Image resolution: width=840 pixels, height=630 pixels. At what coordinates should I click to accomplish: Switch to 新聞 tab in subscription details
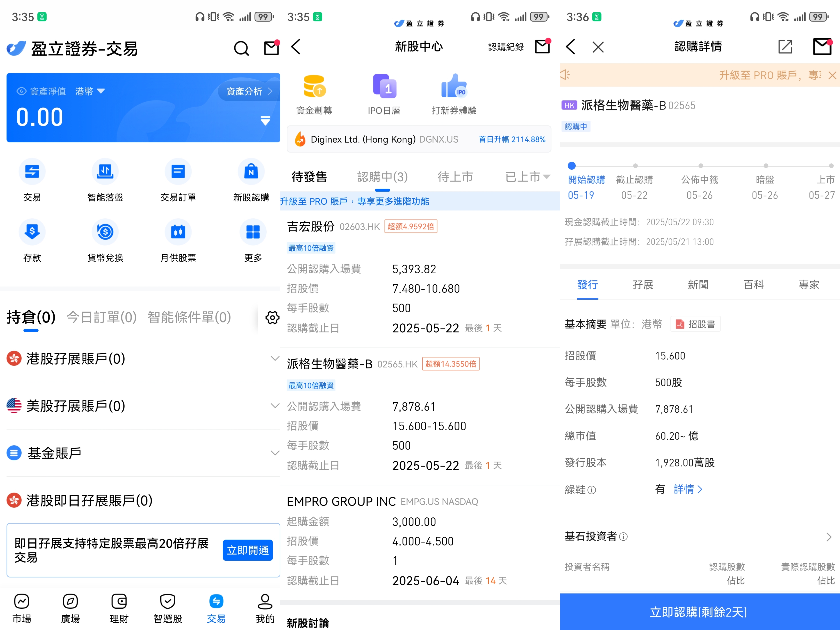[698, 285]
